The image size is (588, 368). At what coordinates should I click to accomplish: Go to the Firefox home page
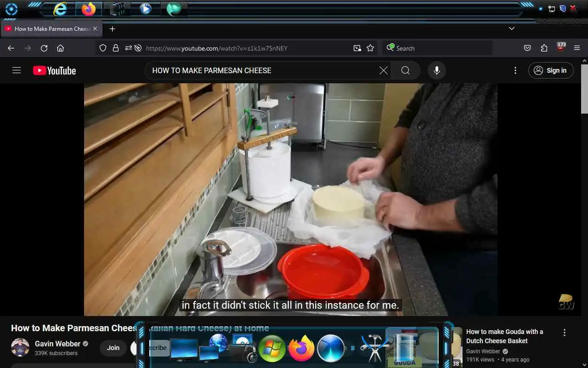pyautogui.click(x=60, y=48)
